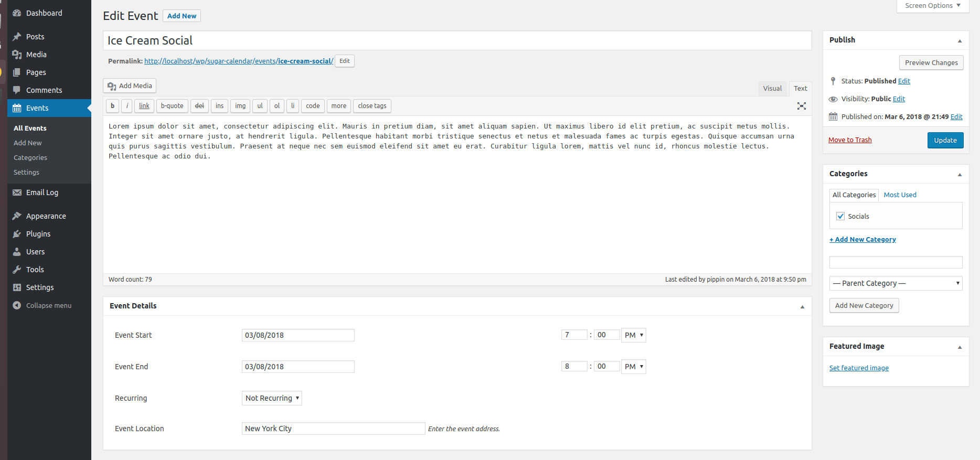Viewport: 980px width, 460px height.
Task: Click the Pages icon in sidebar
Action: point(17,72)
